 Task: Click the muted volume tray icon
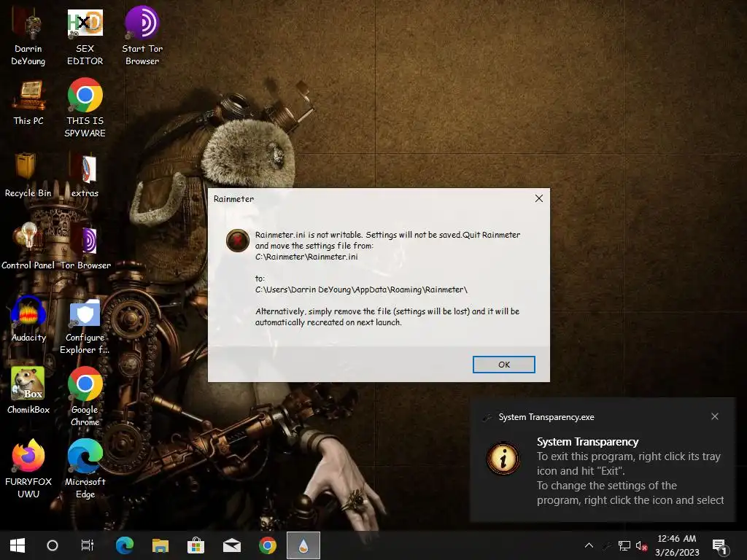[x=641, y=545]
